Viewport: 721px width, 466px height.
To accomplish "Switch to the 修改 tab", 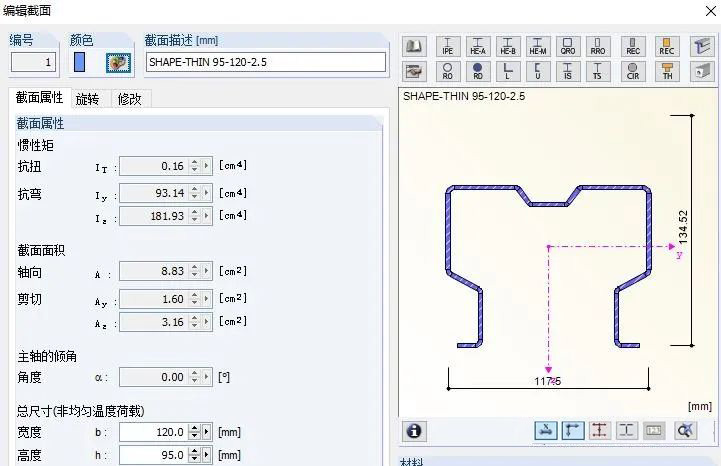I will 129,99.
